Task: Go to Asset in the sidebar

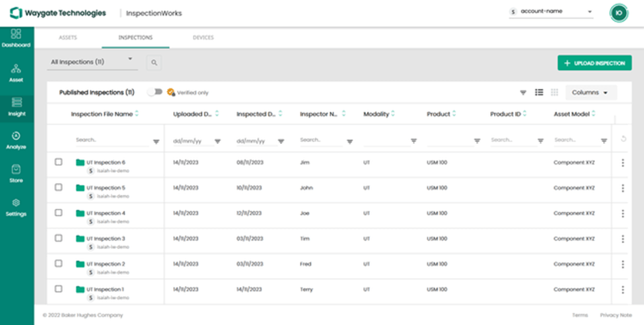Action: [17, 69]
